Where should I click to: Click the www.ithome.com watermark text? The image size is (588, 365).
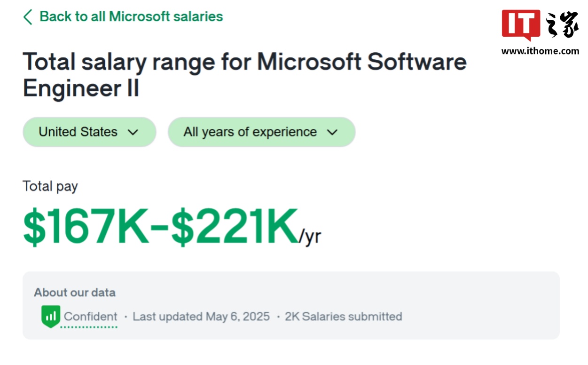tap(540, 51)
